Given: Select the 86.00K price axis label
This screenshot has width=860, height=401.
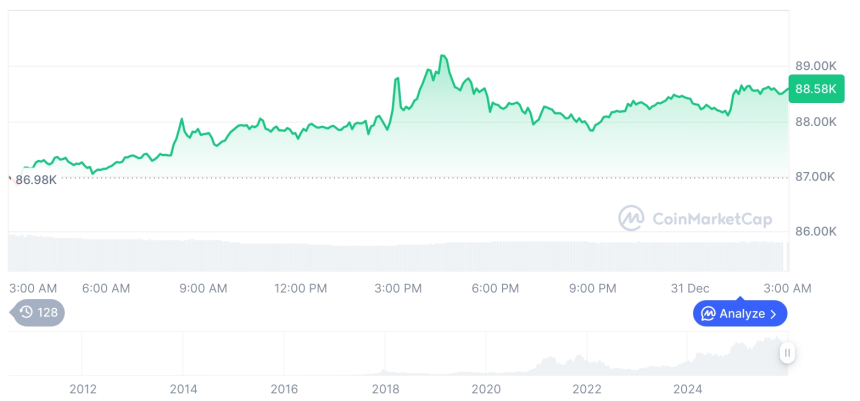Looking at the screenshot, I should pos(815,231).
